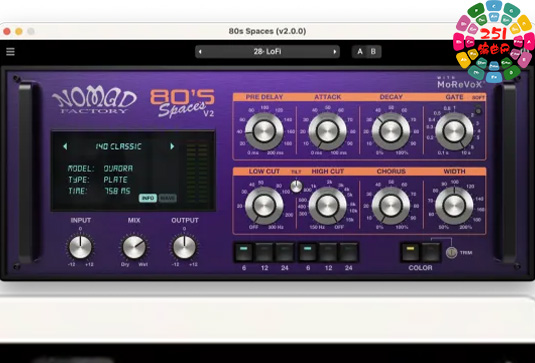The width and height of the screenshot is (535, 363).
Task: Select next reverb after 140 CLASSIC
Action: 172,146
